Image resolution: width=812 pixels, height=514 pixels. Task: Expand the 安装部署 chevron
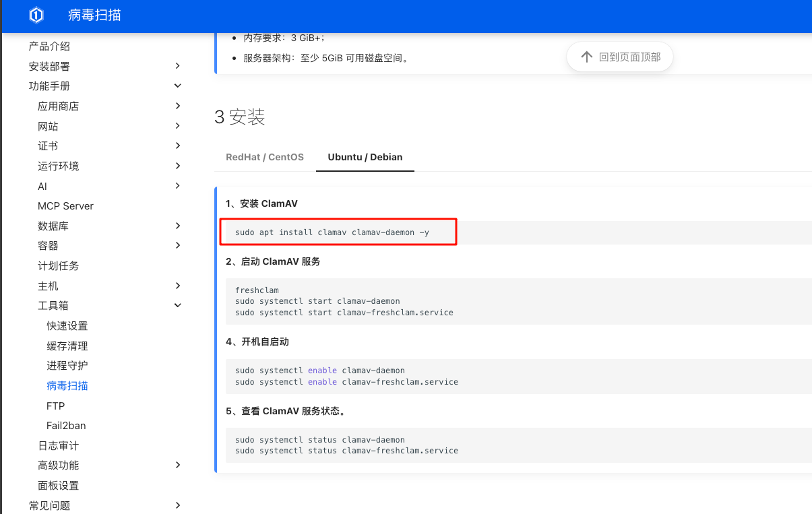pyautogui.click(x=177, y=65)
